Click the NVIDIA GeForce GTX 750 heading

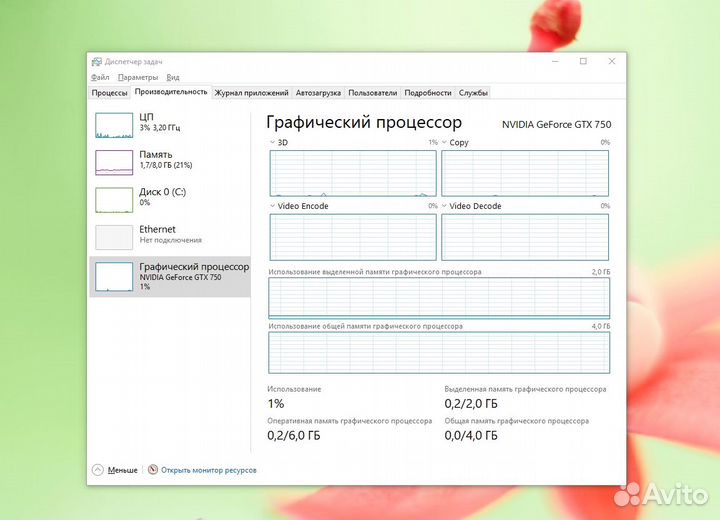pos(556,124)
